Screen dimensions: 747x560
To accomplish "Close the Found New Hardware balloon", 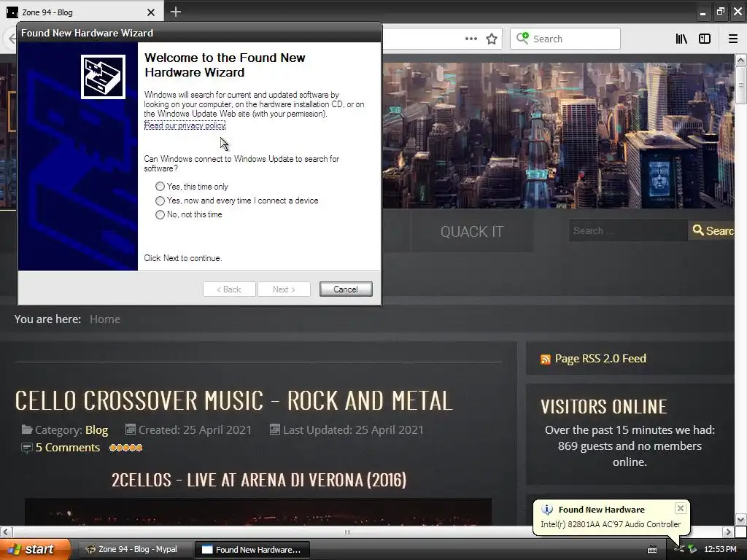I will [681, 508].
